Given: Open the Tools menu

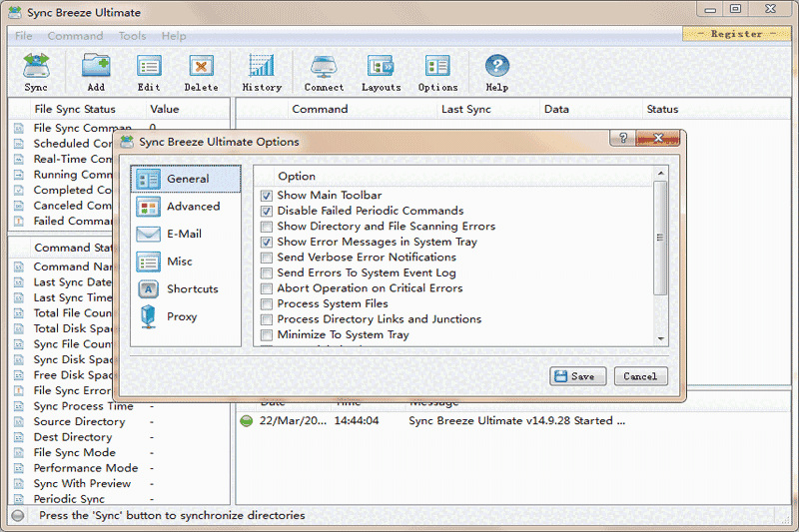Looking at the screenshot, I should click(132, 36).
